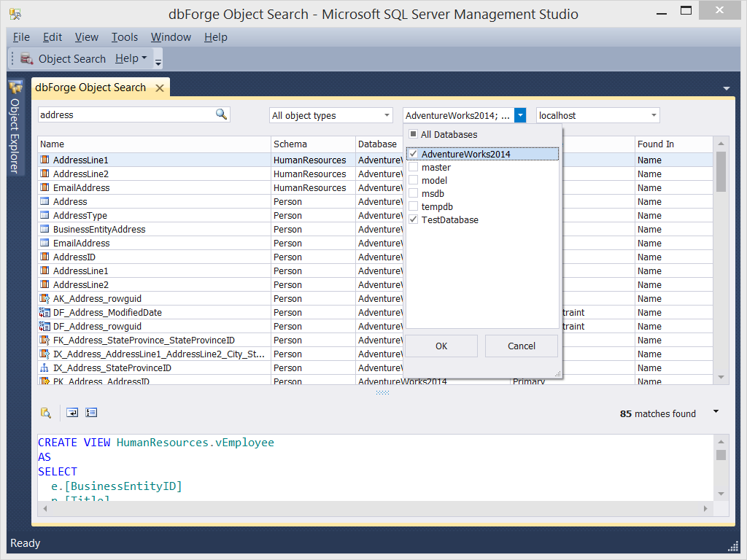This screenshot has width=747, height=560.
Task: Expand the matches found options arrow
Action: coord(716,411)
